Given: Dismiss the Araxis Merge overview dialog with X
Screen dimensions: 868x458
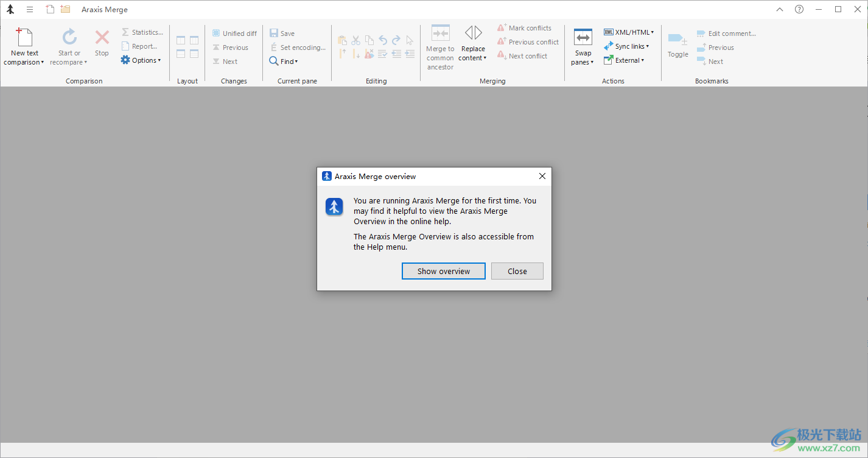Looking at the screenshot, I should (542, 176).
